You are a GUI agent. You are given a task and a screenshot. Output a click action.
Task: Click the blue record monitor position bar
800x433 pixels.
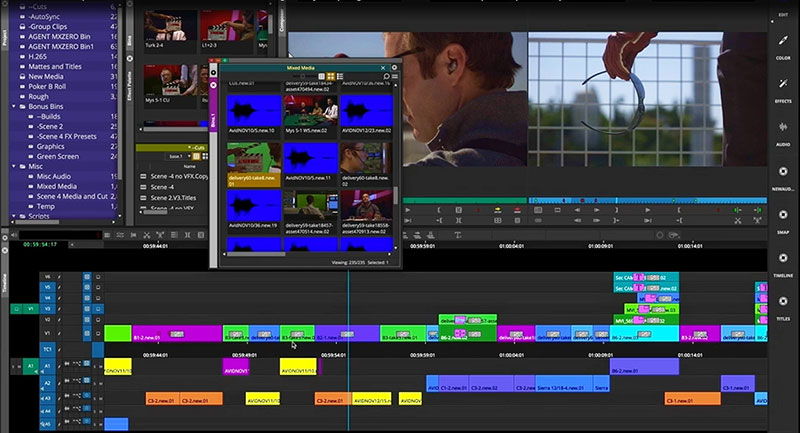point(648,200)
